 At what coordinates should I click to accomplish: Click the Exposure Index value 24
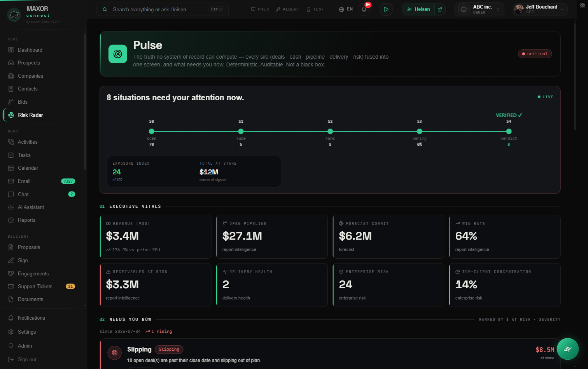pyautogui.click(x=117, y=172)
